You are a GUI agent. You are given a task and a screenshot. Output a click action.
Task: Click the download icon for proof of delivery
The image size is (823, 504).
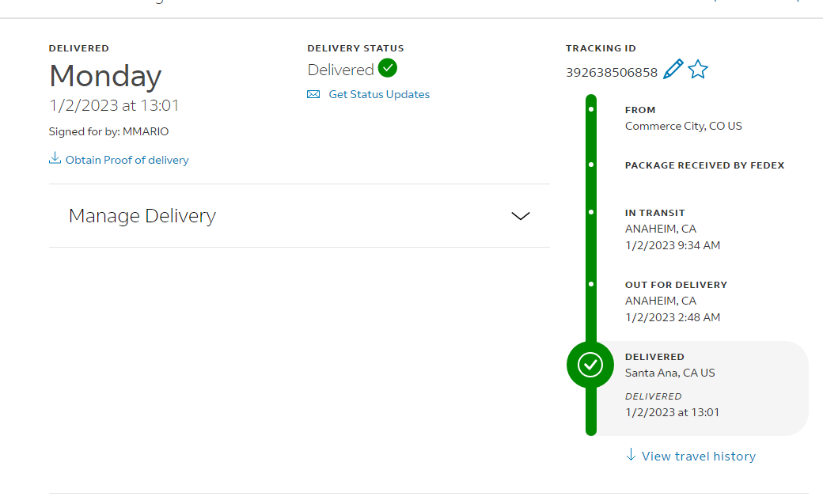click(x=55, y=158)
